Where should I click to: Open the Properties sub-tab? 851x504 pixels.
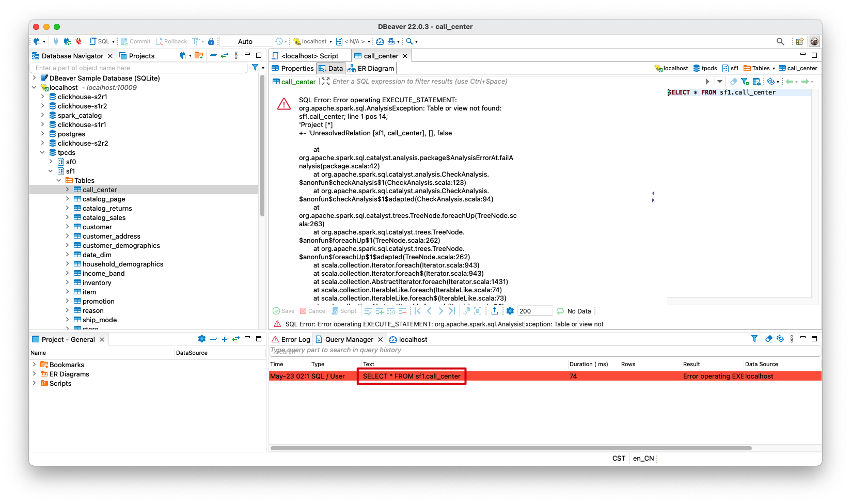tap(293, 68)
